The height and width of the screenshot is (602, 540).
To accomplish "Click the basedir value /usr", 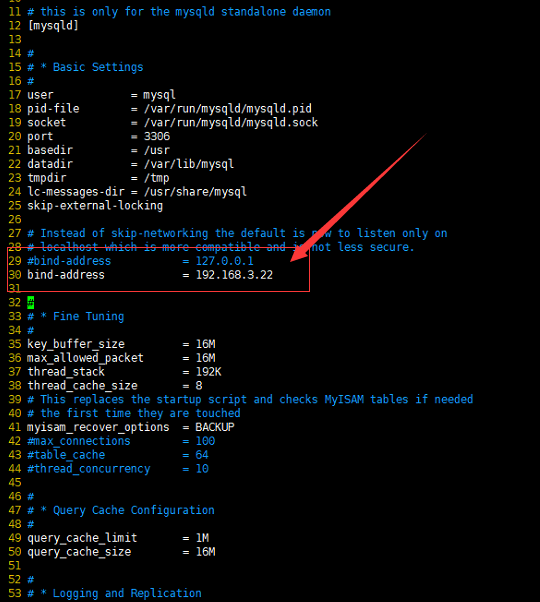I will [x=157, y=150].
